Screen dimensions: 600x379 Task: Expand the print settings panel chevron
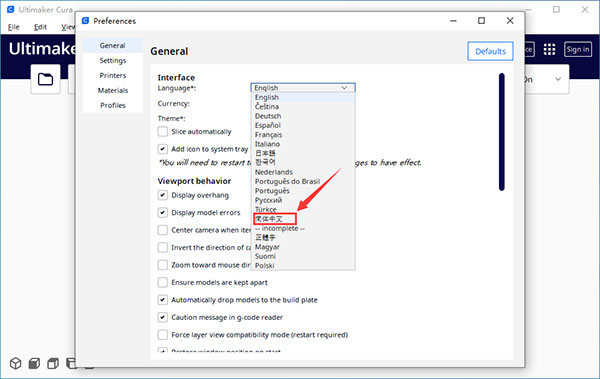[558, 79]
